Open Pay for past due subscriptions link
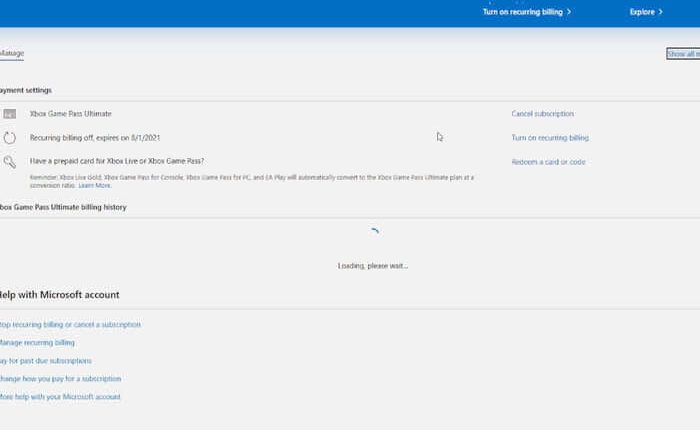The width and height of the screenshot is (700, 430). coord(45,361)
